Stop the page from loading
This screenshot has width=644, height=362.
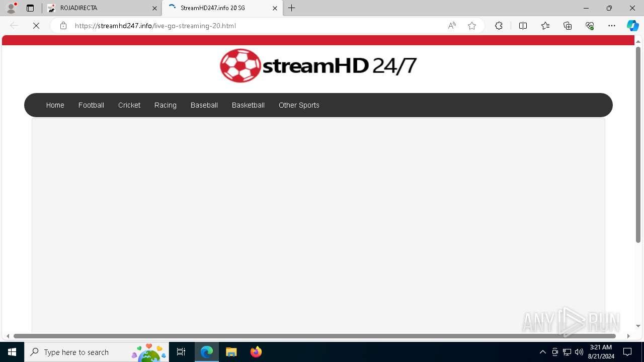[x=36, y=26]
